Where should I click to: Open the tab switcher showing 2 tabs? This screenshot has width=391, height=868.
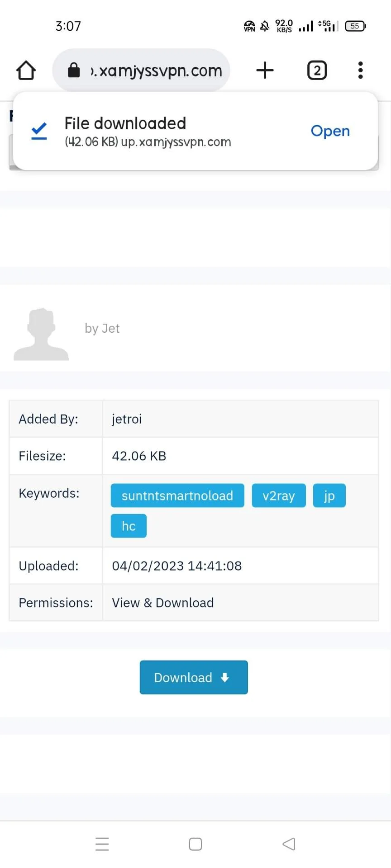[x=317, y=71]
